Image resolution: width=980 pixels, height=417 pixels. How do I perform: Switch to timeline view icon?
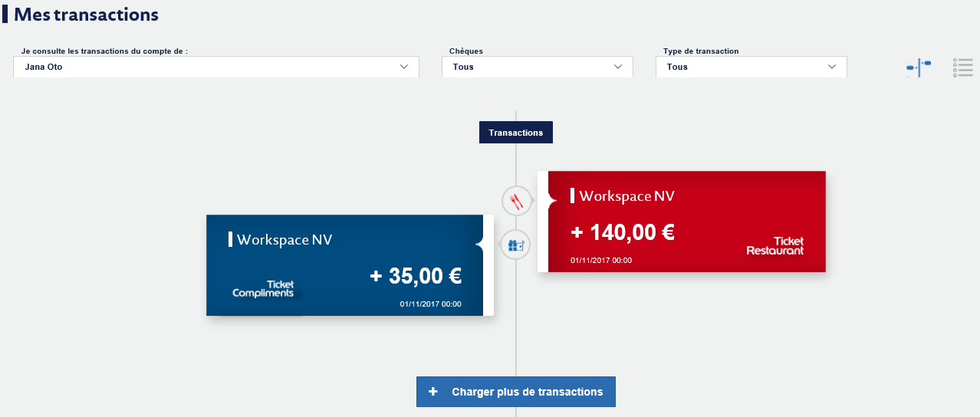919,67
